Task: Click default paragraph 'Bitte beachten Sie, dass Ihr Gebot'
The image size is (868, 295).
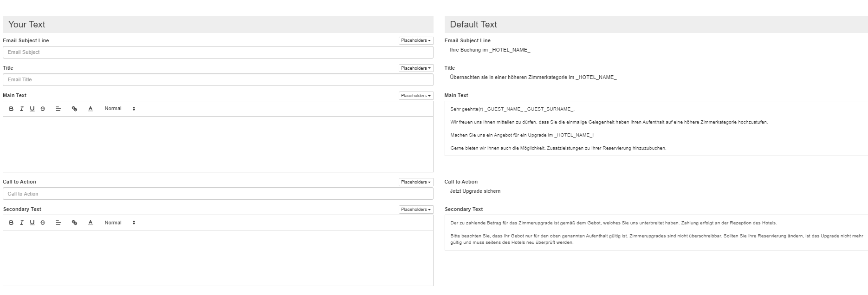Action: [657, 239]
